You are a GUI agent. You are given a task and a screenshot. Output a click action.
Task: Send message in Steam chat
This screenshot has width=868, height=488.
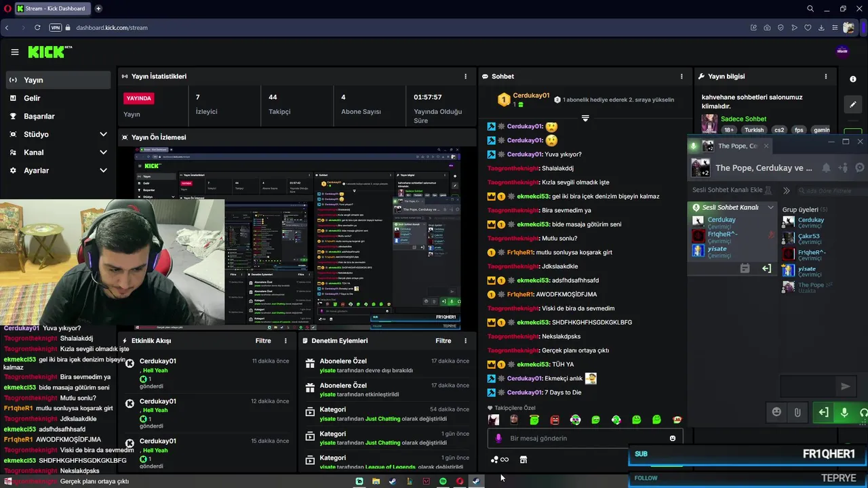[x=845, y=386]
